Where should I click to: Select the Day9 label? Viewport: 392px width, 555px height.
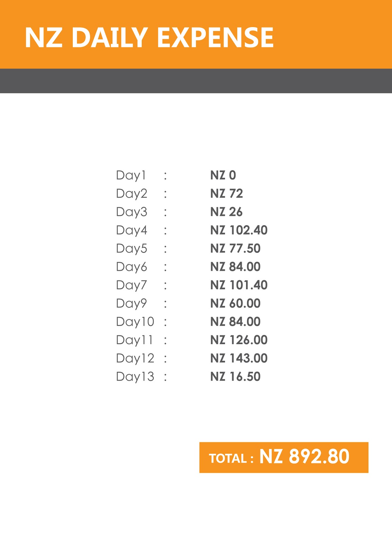132,304
